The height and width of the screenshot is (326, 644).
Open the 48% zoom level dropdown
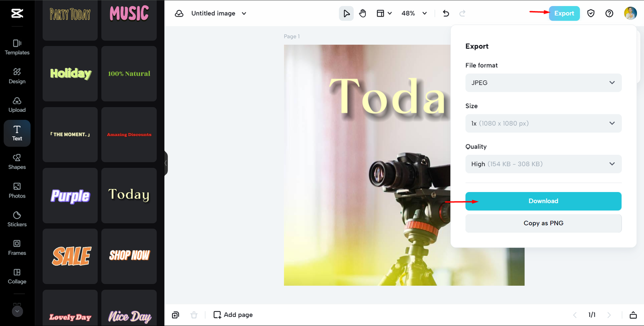tap(414, 14)
